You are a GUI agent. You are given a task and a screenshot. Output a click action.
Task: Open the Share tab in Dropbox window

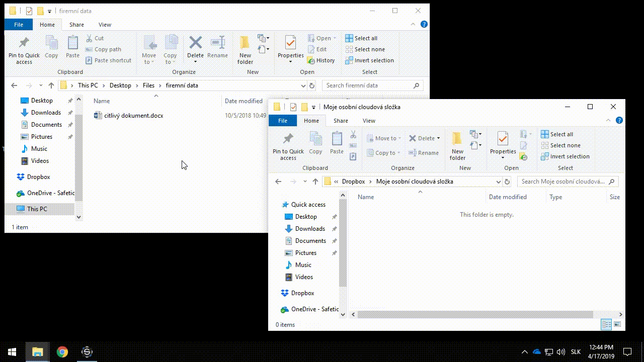click(341, 121)
